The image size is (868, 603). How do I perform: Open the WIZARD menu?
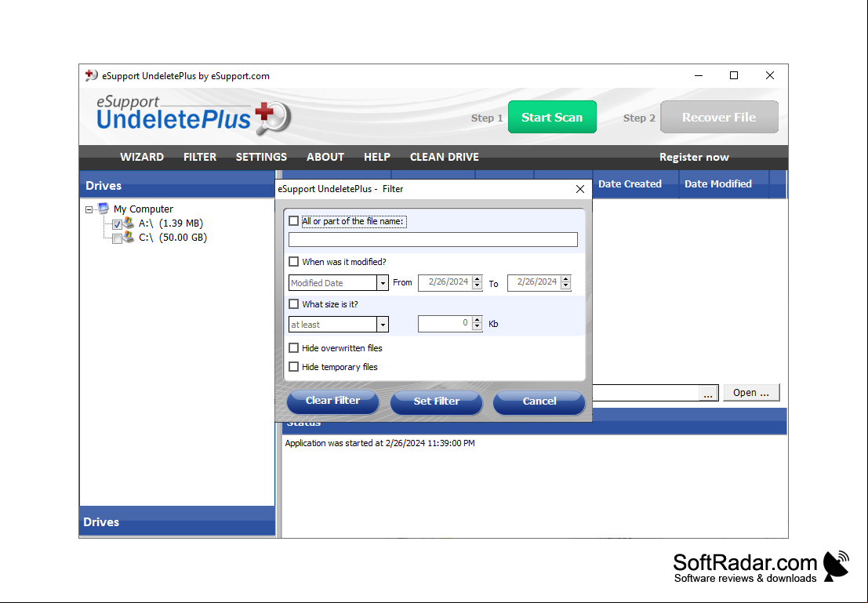tap(142, 157)
